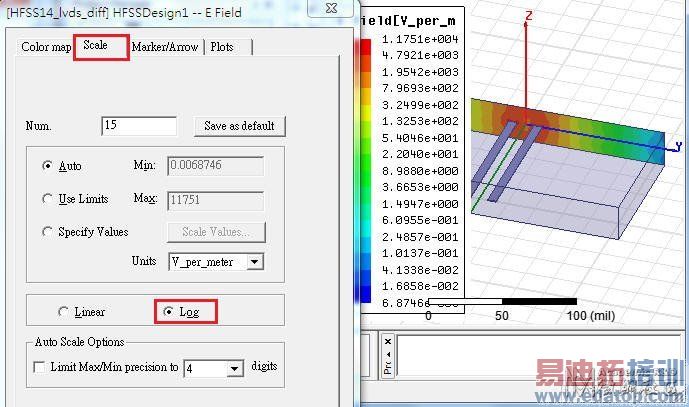This screenshot has height=407, width=689.
Task: Click legend value 1.3253e+002
Action: pyautogui.click(x=420, y=121)
